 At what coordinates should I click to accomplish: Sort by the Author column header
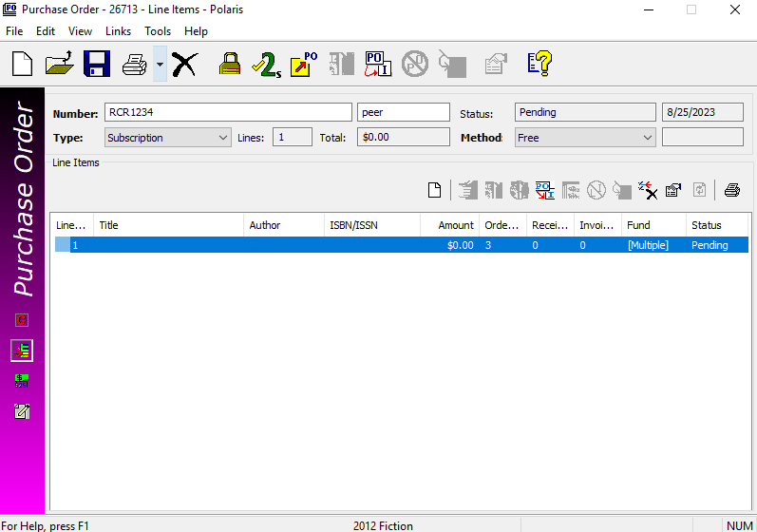pos(284,225)
